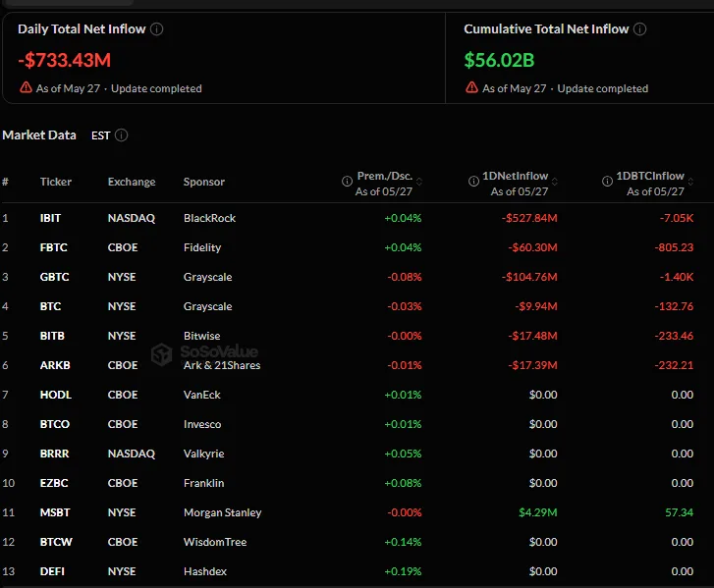Click the EST timezone label
Screen dimensions: 714x588
tap(100, 135)
